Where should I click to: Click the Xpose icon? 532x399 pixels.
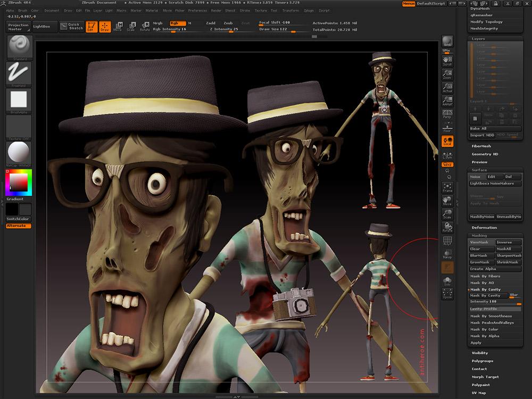click(x=447, y=294)
